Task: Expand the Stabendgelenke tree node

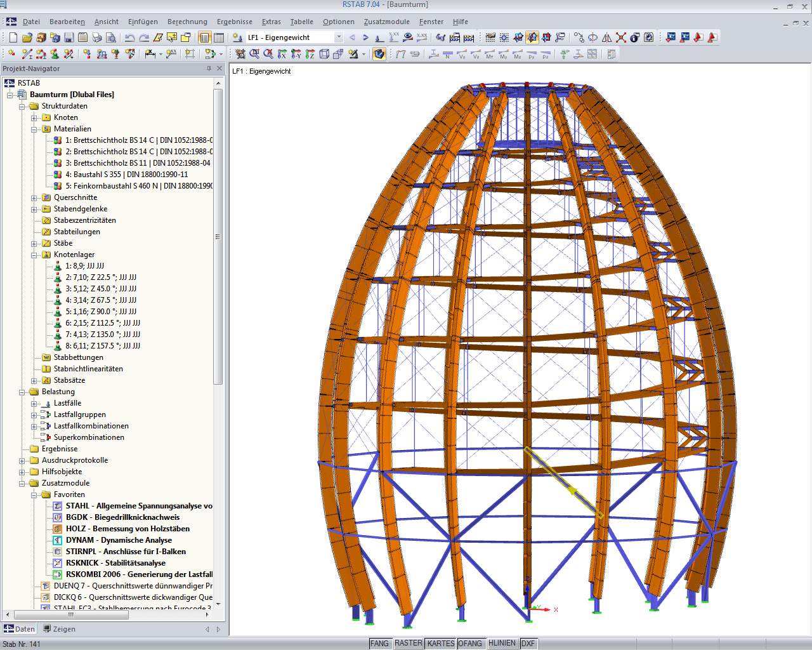Action: (34, 209)
